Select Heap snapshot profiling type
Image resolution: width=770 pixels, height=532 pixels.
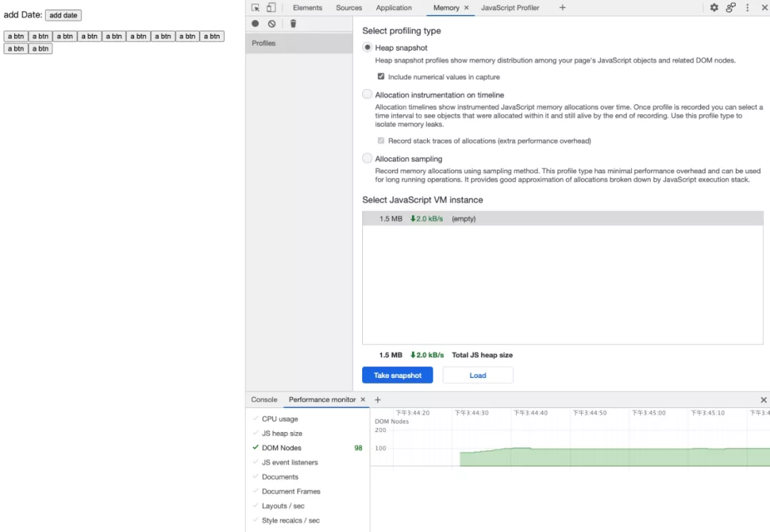pos(367,47)
